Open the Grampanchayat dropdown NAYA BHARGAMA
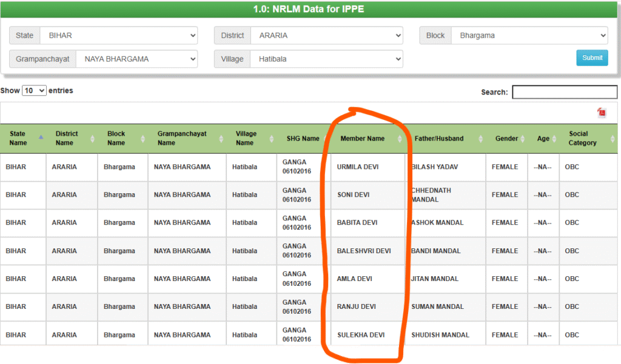The width and height of the screenshot is (621, 364). click(136, 59)
